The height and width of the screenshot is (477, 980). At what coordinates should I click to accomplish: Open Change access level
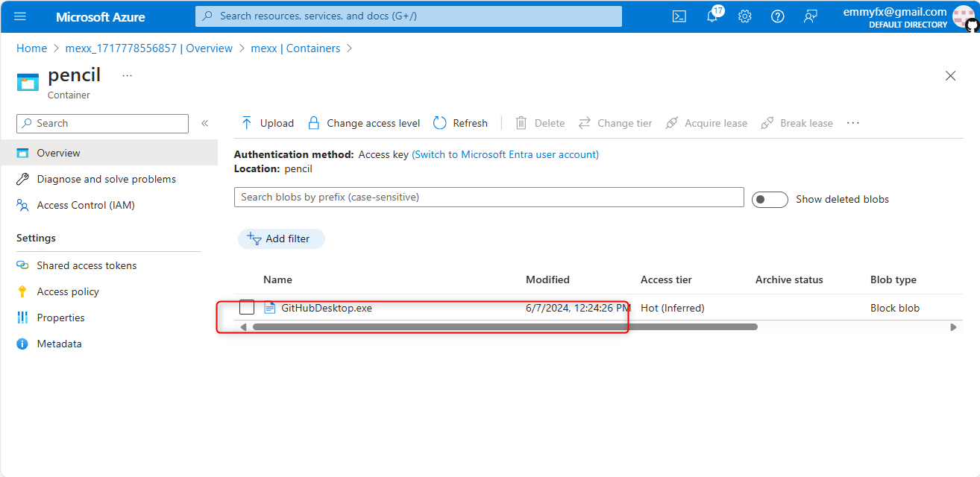pos(364,123)
